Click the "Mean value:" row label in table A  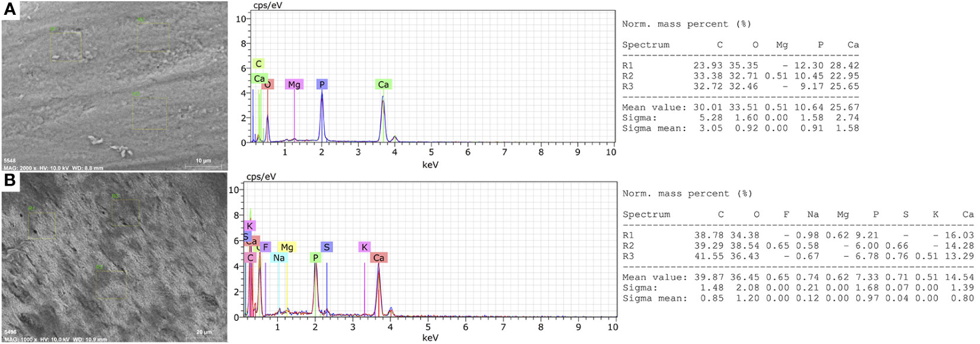[654, 107]
